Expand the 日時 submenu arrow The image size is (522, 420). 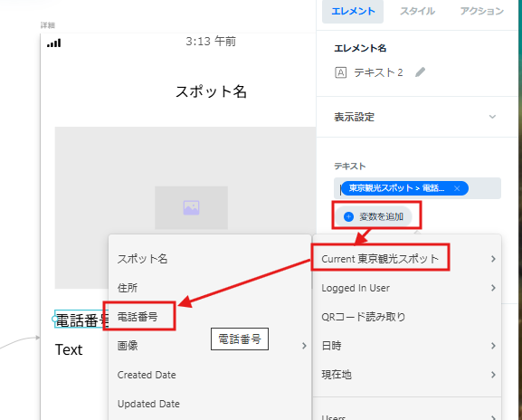(x=493, y=346)
